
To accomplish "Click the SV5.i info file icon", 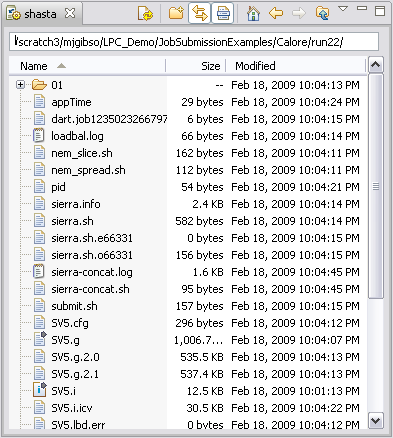I will click(40, 390).
